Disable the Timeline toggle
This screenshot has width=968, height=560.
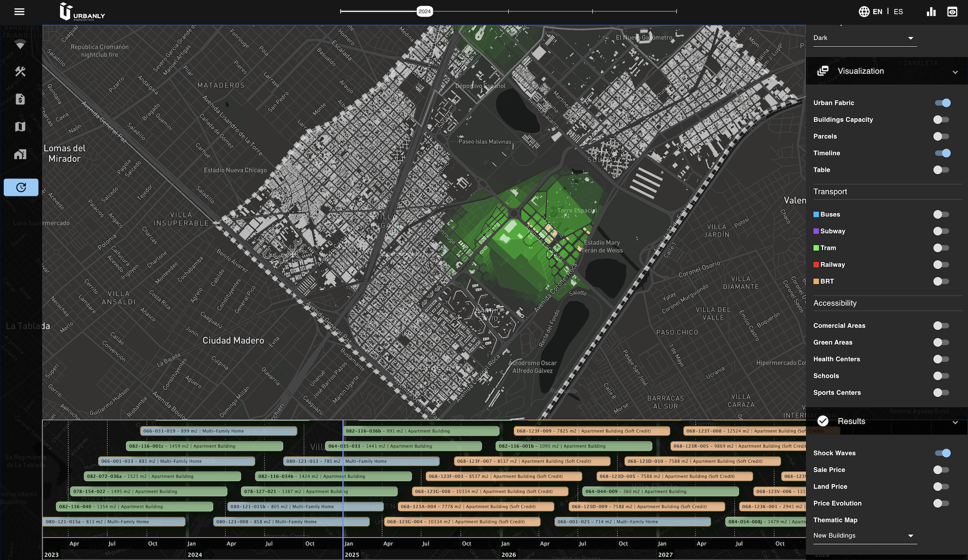pyautogui.click(x=942, y=153)
